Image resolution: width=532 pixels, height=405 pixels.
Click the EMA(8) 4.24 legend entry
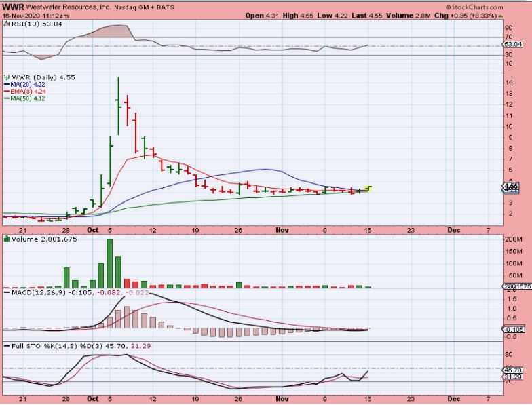(24, 92)
